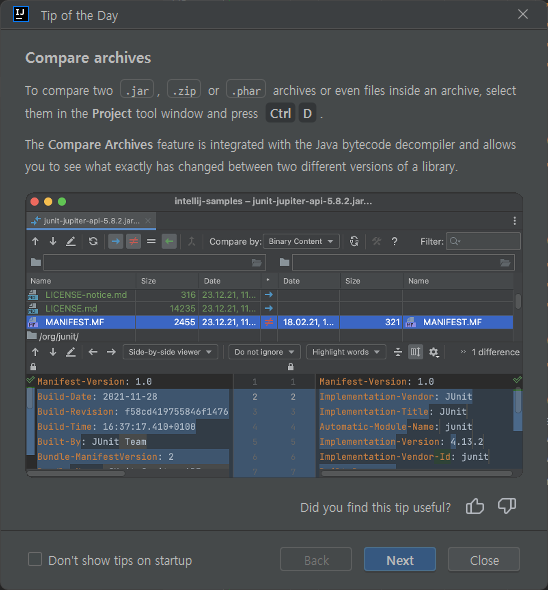Give the tip a thumbs up
The image size is (548, 590).
click(475, 506)
